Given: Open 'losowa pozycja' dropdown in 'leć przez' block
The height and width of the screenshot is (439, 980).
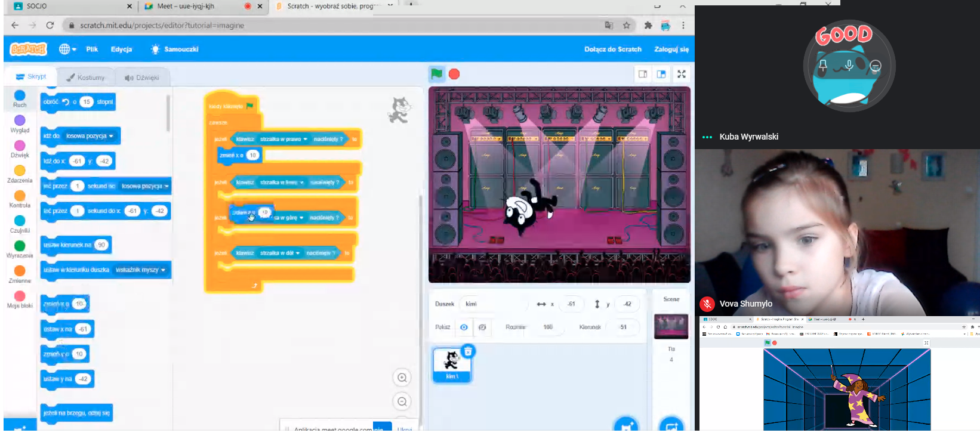Looking at the screenshot, I should coord(145,186).
